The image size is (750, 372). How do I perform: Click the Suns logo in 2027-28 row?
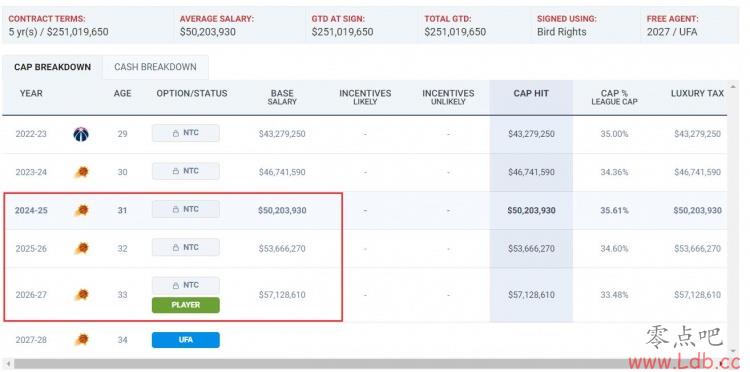(82, 340)
